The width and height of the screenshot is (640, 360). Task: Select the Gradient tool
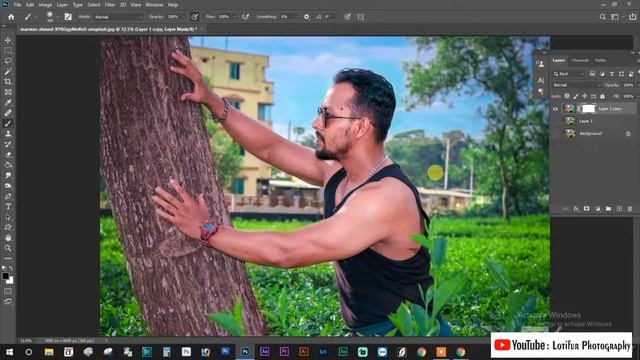coord(8,165)
